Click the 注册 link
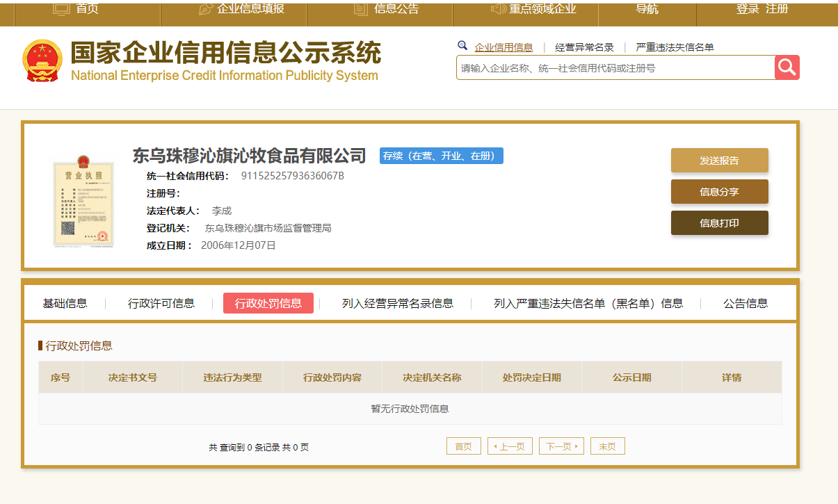This screenshot has width=838, height=504. (777, 9)
